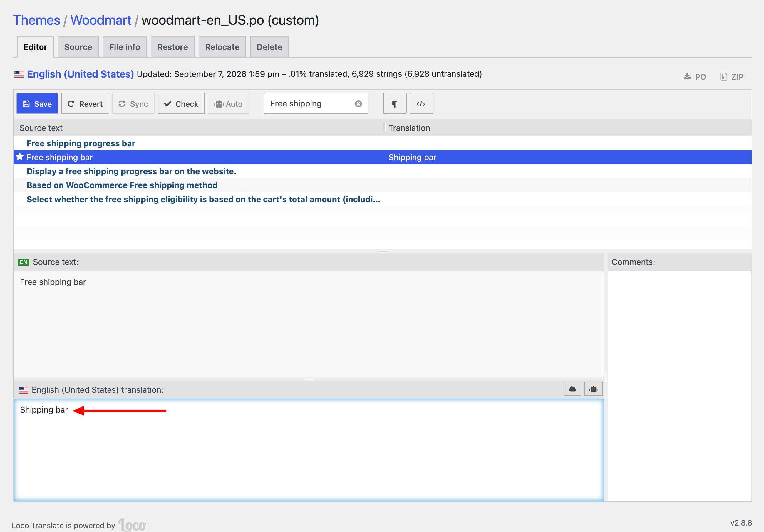Click the cloud suggest icon above the translation
764x532 pixels.
[x=572, y=389]
